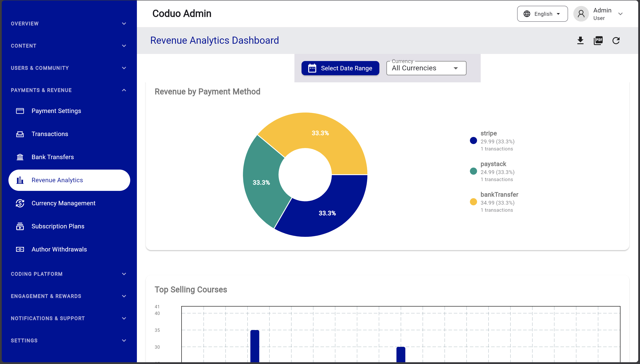640x364 pixels.
Task: Click the Payment Settings card icon
Action: pyautogui.click(x=20, y=111)
